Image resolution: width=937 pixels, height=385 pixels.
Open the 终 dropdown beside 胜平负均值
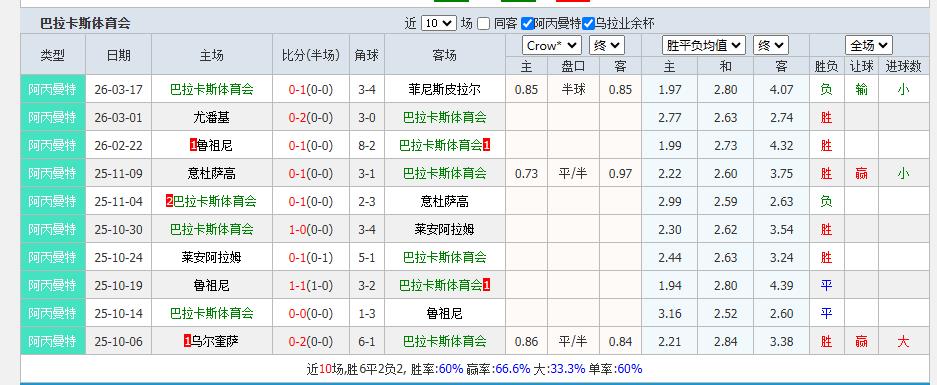(771, 45)
